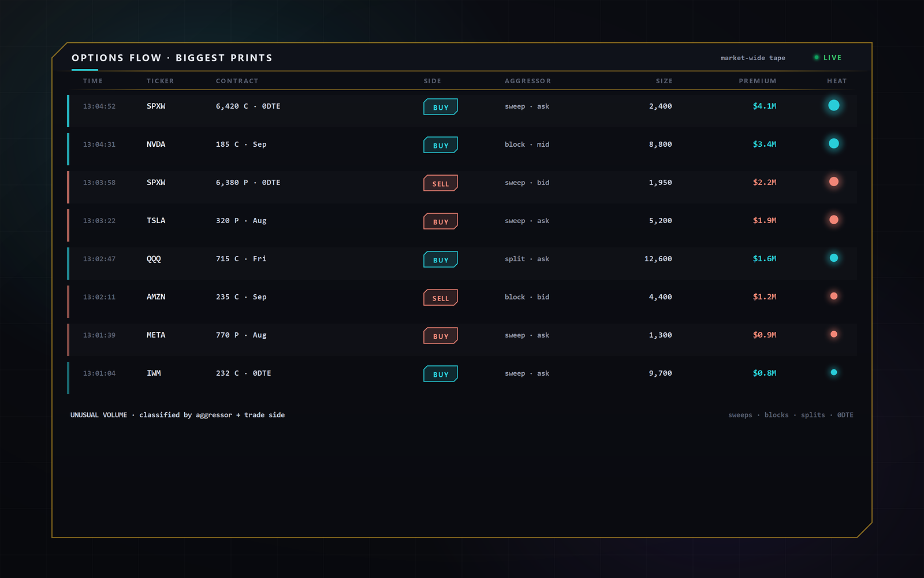Click the green LIVE status indicator
Viewport: 924px width, 578px height.
[x=828, y=58]
